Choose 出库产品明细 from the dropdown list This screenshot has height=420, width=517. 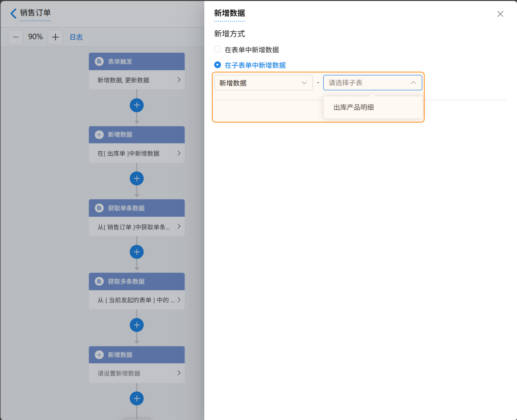(x=353, y=107)
